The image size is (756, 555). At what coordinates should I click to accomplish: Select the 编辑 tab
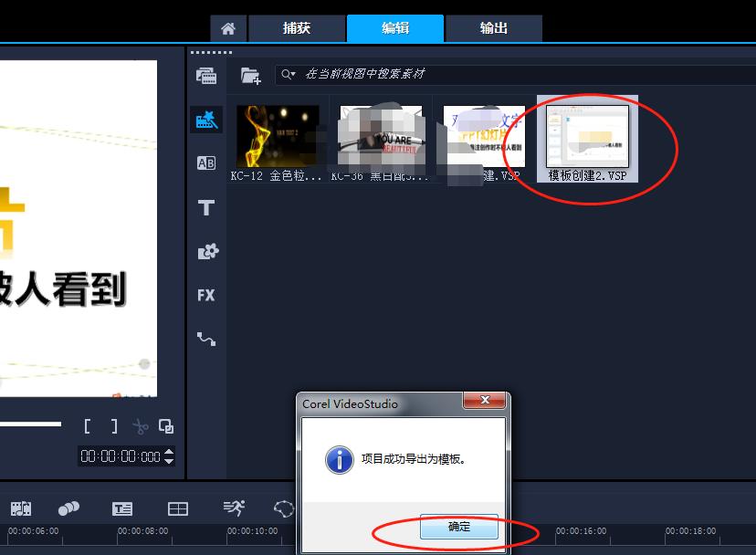(x=394, y=28)
